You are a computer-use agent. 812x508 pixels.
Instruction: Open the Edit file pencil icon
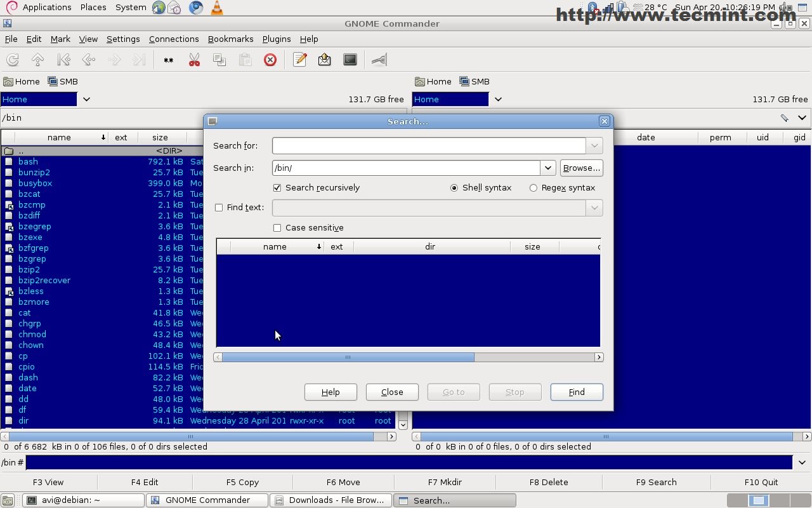[300, 60]
